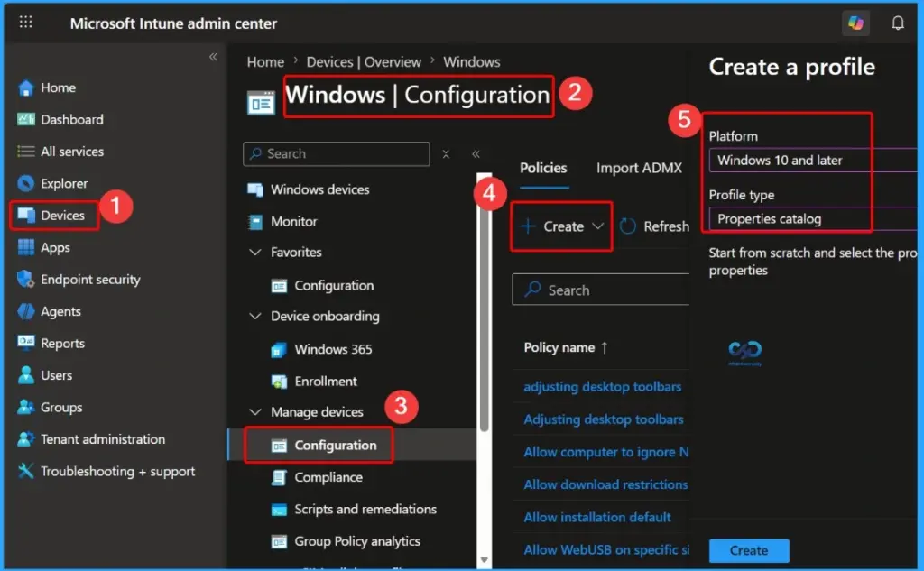Open Tenant administration
The width and height of the screenshot is (924, 571).
pyautogui.click(x=91, y=439)
